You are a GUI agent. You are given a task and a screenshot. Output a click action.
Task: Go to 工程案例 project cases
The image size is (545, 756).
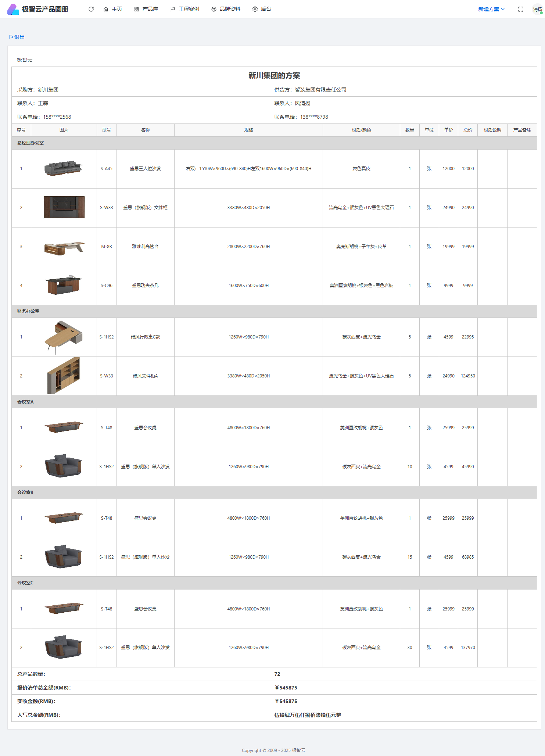184,9
